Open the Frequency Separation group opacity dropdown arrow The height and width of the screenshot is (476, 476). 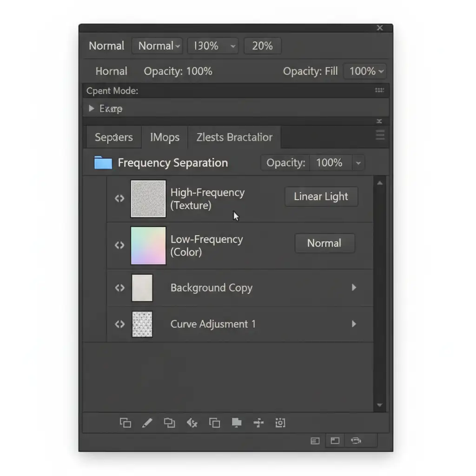[358, 163]
